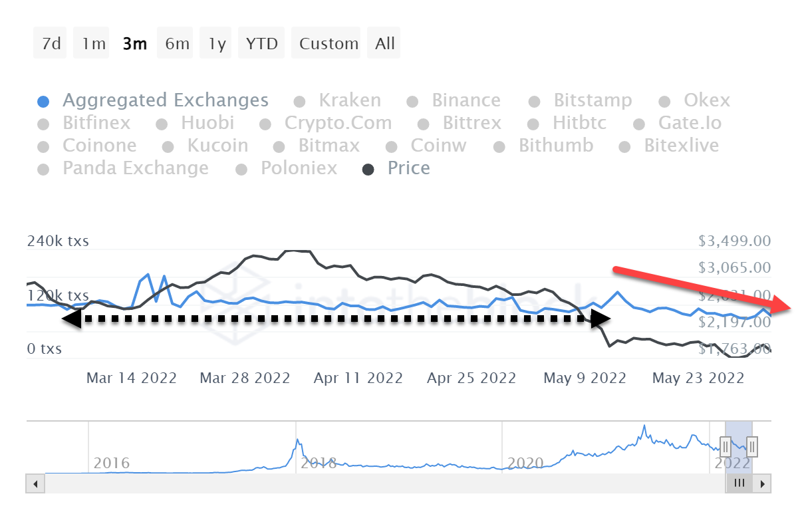Show year-to-date (YTD) data
798x532 pixels.
261,44
